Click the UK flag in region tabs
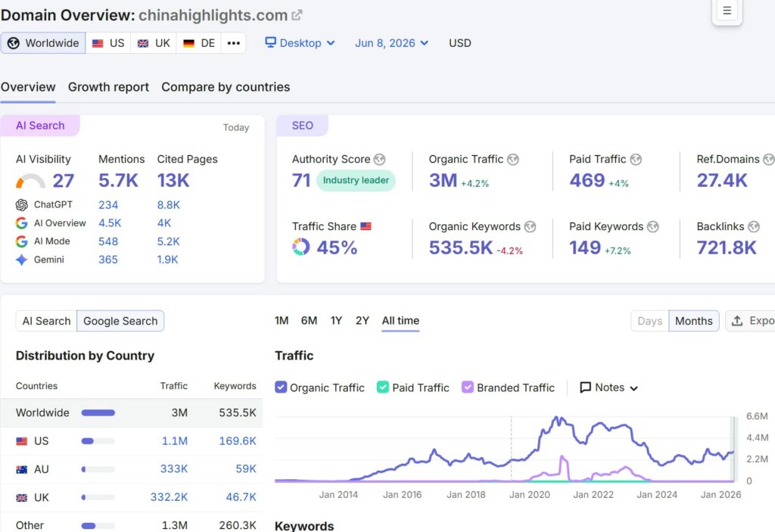 [x=143, y=43]
